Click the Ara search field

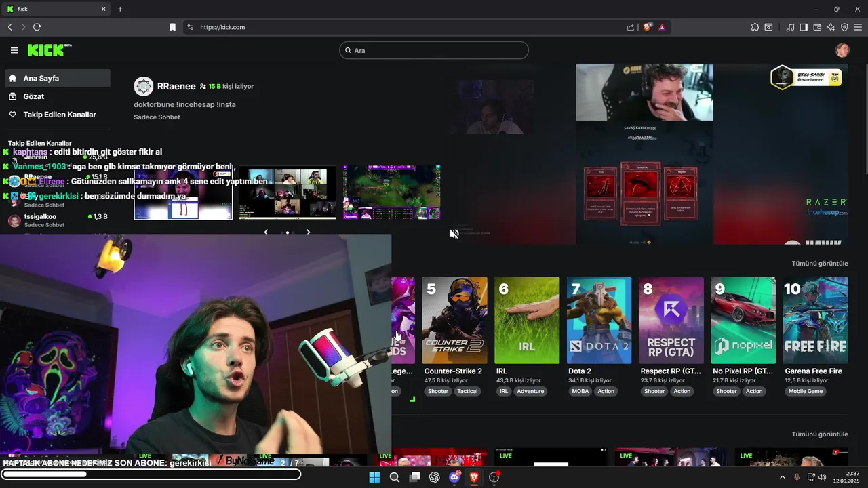click(434, 50)
